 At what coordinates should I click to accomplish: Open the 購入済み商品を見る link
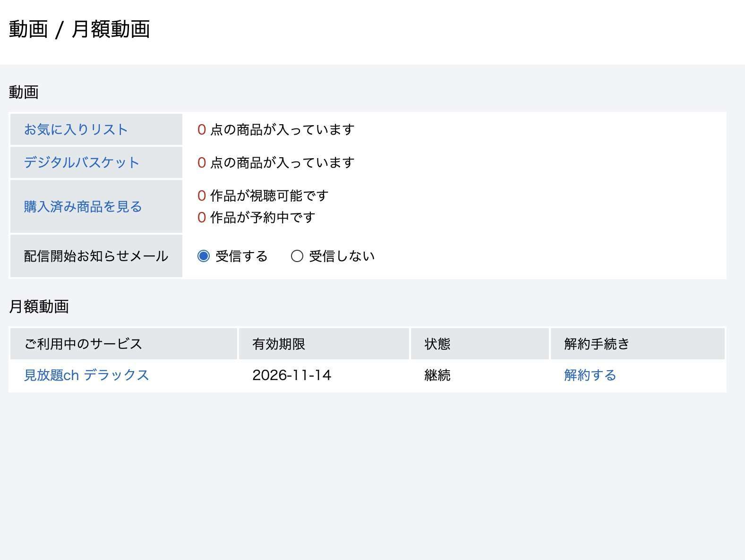tap(83, 206)
